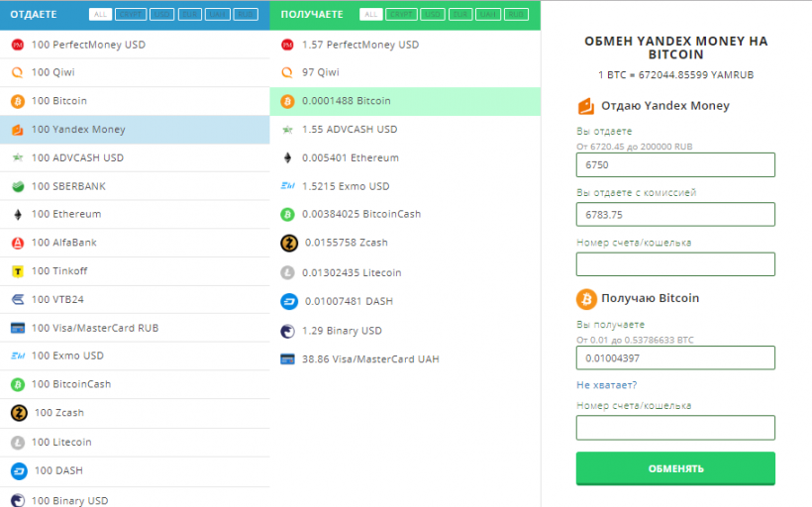Image resolution: width=812 pixels, height=507 pixels.
Task: Focus the Yandex Money wallet number field
Action: (675, 264)
